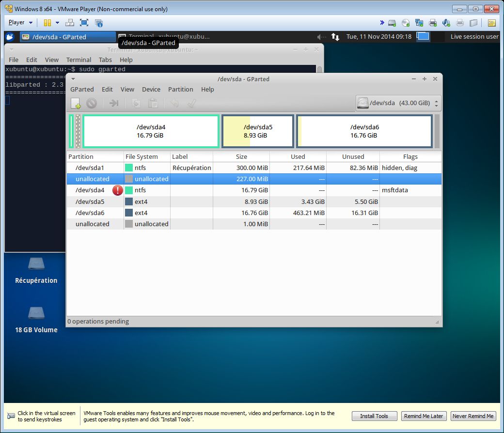Viewport: 504px width, 433px height.
Task: Click the VMware suspend (pause) icon
Action: (47, 22)
